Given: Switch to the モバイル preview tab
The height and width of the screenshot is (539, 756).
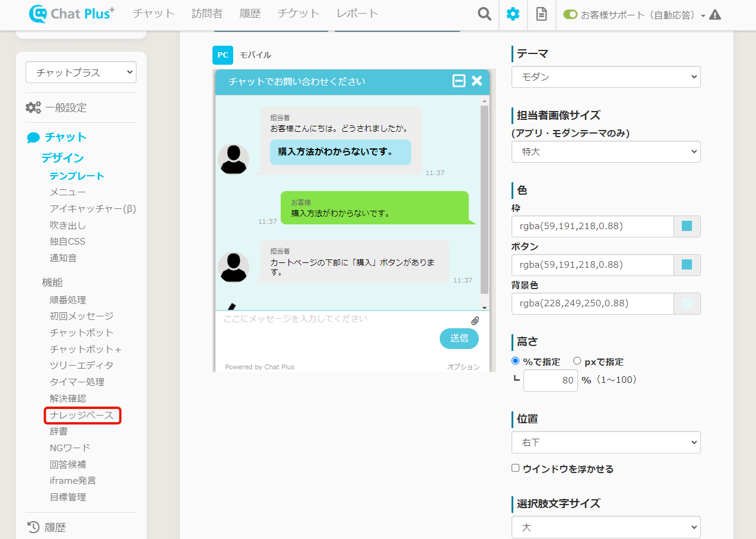Looking at the screenshot, I should pyautogui.click(x=255, y=55).
